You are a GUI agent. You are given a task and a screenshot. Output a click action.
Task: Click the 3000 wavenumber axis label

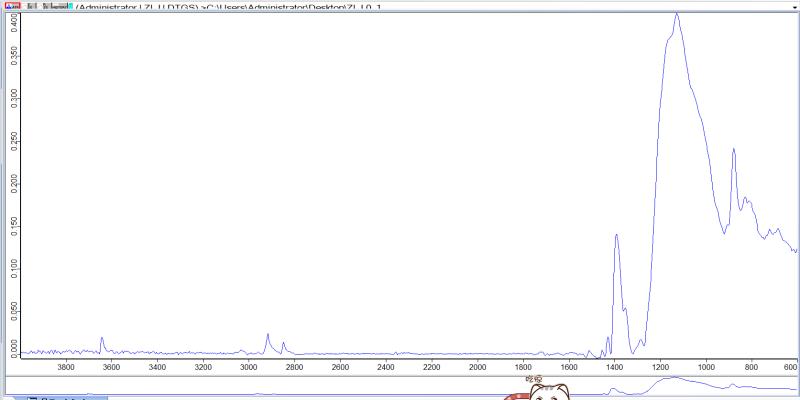[x=249, y=367]
